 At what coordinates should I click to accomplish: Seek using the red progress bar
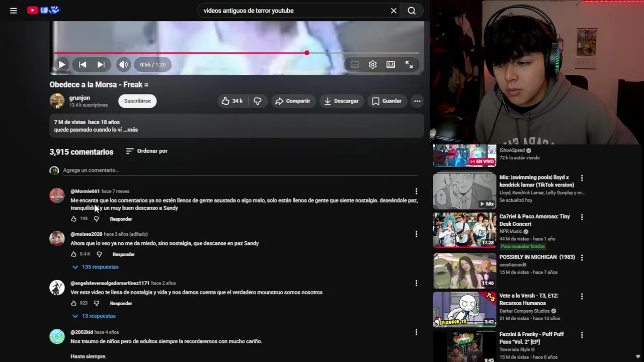tap(236, 53)
